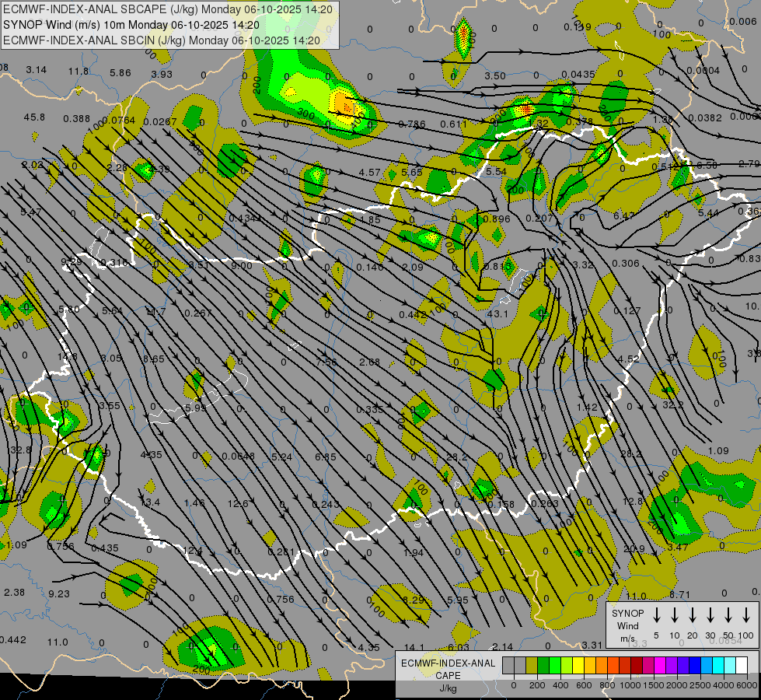Image resolution: width=761 pixels, height=700 pixels.
Task: Select the SBCIN title line
Action: click(162, 40)
